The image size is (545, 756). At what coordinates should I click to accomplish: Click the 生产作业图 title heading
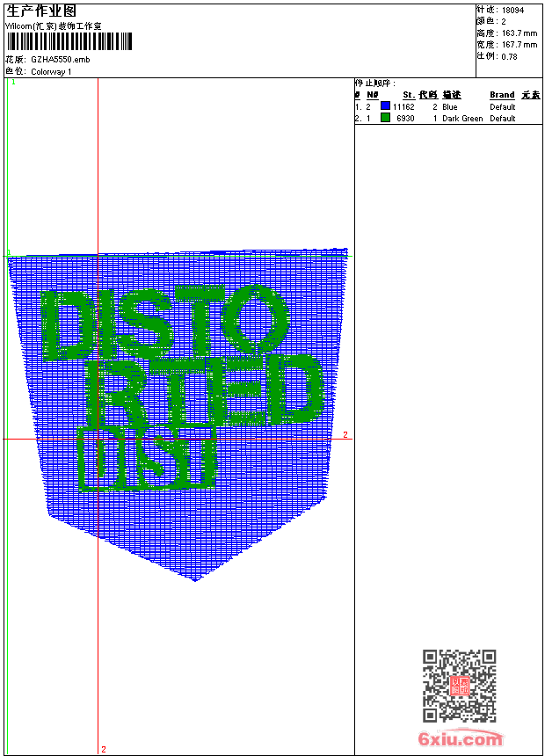coord(41,11)
